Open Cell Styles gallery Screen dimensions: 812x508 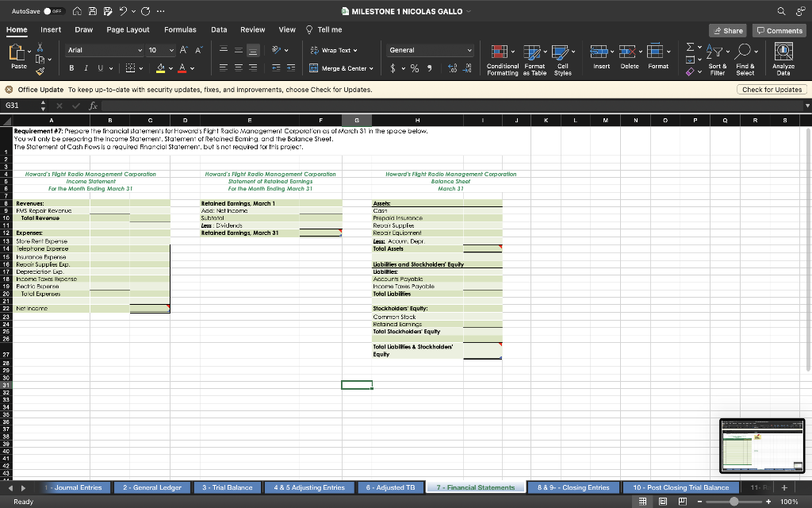[x=562, y=60]
